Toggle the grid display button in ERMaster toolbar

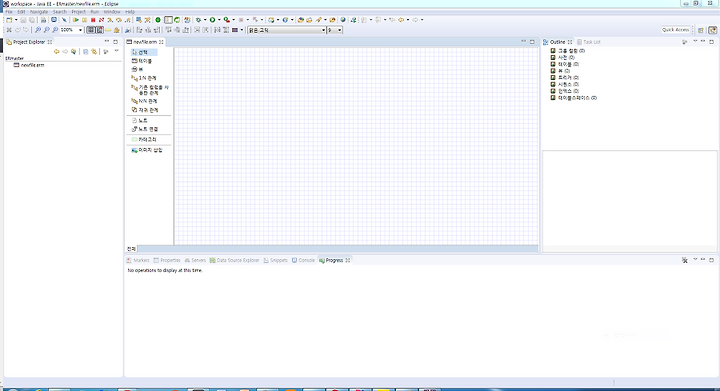tap(91, 30)
